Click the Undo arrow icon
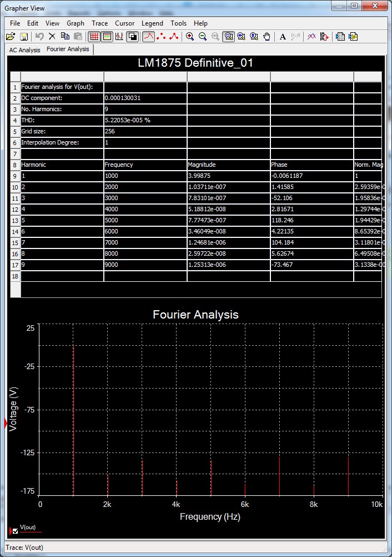392x557 pixels. pos(39,36)
